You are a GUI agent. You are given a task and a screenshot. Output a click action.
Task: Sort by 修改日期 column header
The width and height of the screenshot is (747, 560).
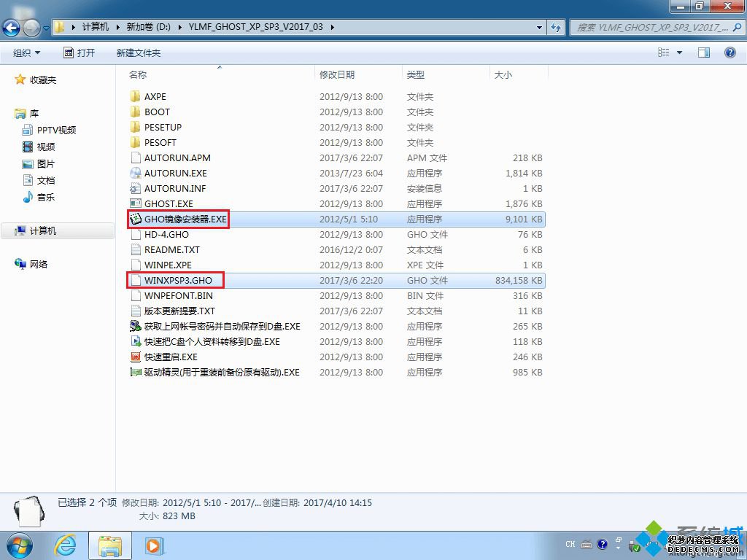point(337,75)
